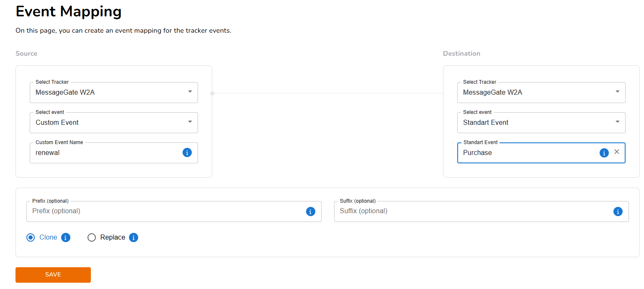The height and width of the screenshot is (289, 644).
Task: Click into the Prefix (optional) input
Action: point(165,212)
